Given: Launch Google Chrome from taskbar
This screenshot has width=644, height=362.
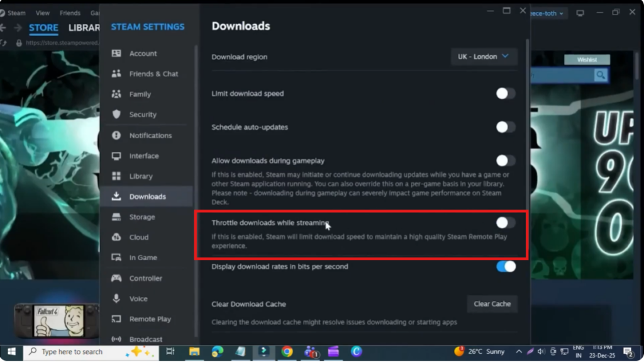Looking at the screenshot, I should 287,351.
